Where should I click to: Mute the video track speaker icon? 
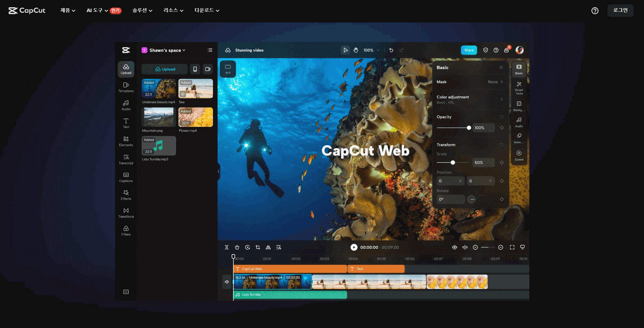227,282
